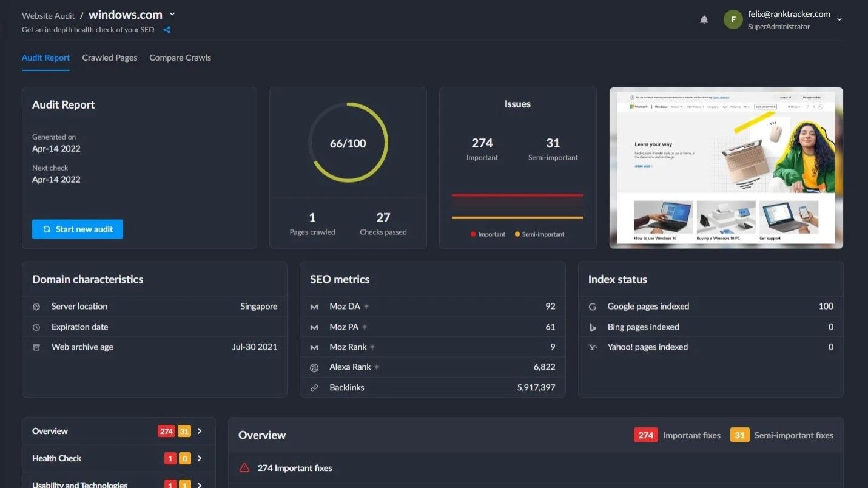Switch to the Compare Crawls tab

(x=180, y=58)
